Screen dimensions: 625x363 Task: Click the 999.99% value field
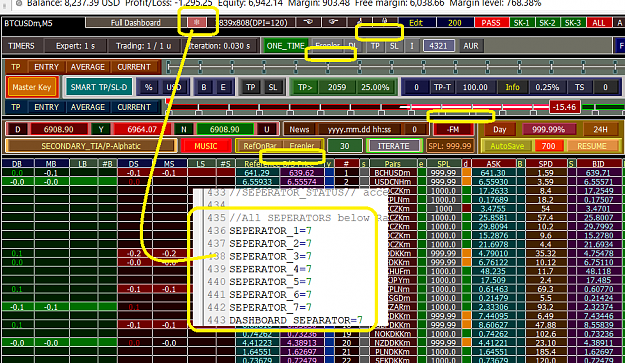point(548,130)
